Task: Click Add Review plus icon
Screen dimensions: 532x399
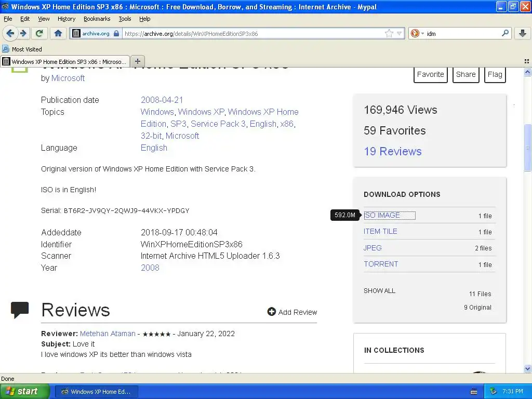Action: [271, 312]
